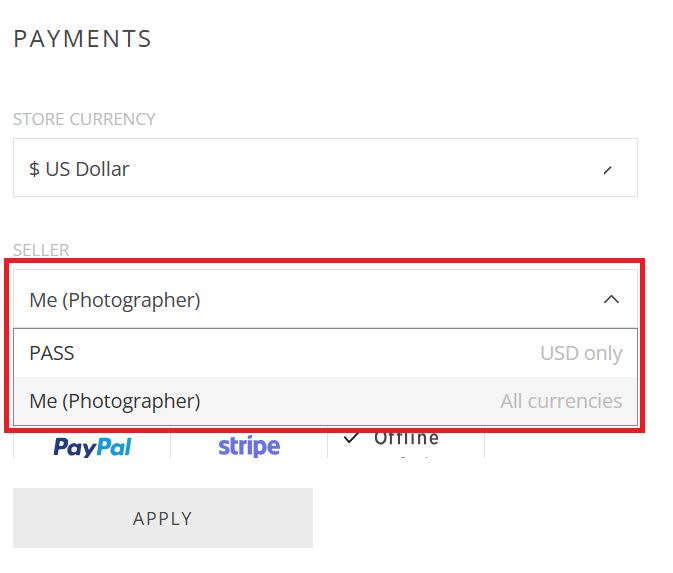This screenshot has height=573, width=673.
Task: Click the APPLY button
Action: (163, 518)
